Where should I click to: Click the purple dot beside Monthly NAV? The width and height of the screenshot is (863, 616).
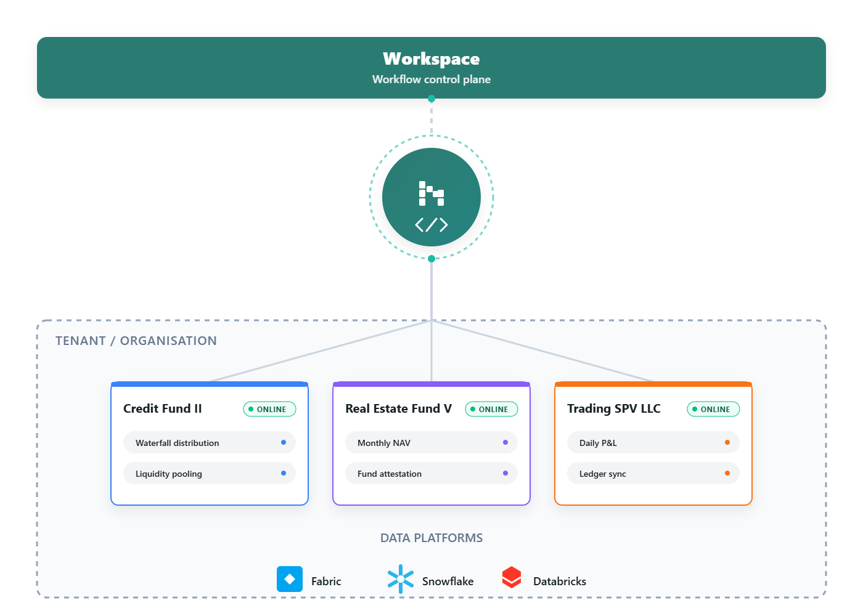(x=505, y=442)
